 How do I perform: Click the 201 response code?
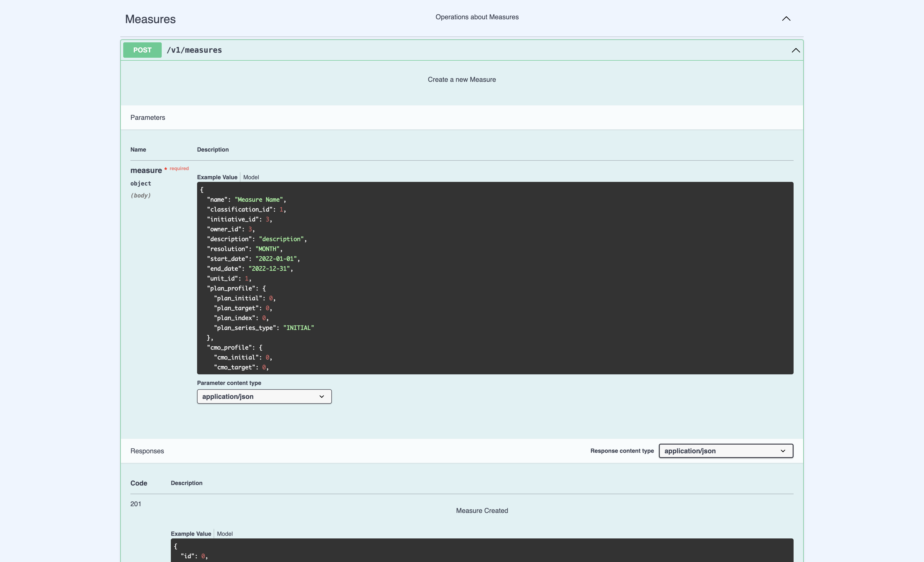pos(136,504)
